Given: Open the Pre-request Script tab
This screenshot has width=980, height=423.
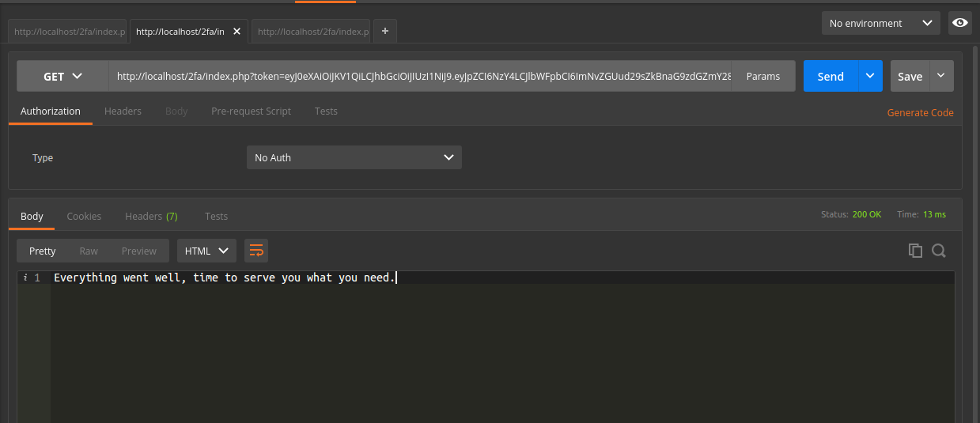Looking at the screenshot, I should coord(251,111).
